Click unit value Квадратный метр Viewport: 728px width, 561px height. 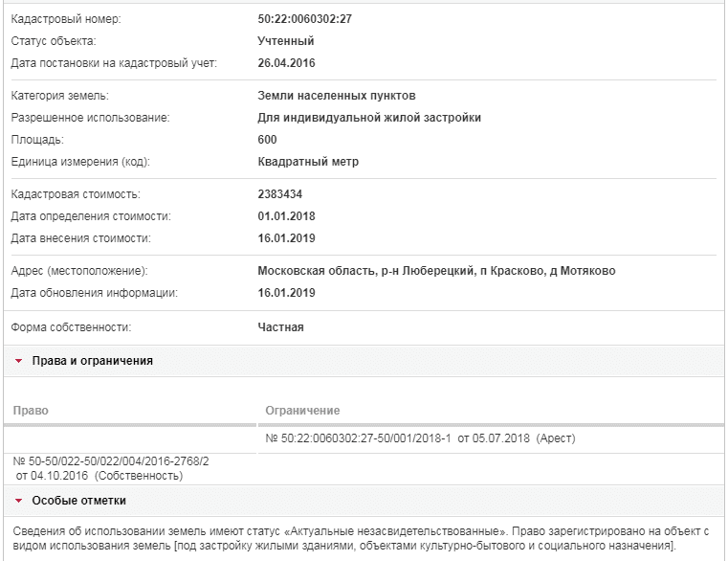click(x=308, y=162)
